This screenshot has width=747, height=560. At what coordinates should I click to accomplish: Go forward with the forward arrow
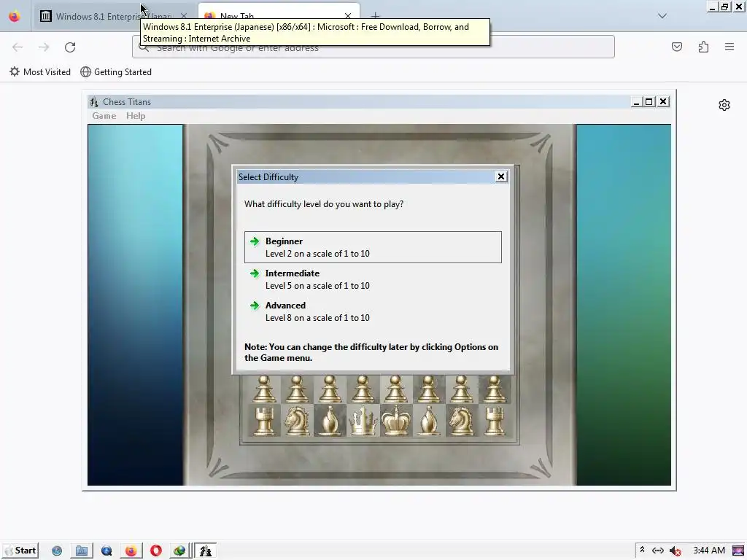click(44, 47)
